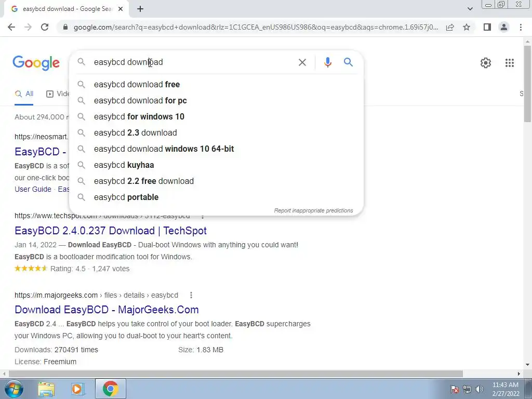Click the vertical scrollbar thumb
Screen dimensions: 532x399
[x=527, y=83]
